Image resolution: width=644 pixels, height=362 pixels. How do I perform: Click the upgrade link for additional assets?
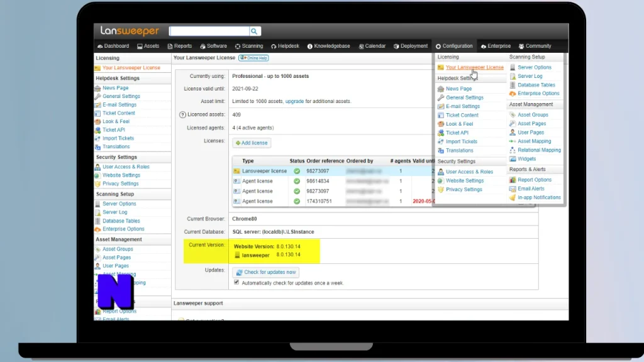(x=294, y=101)
